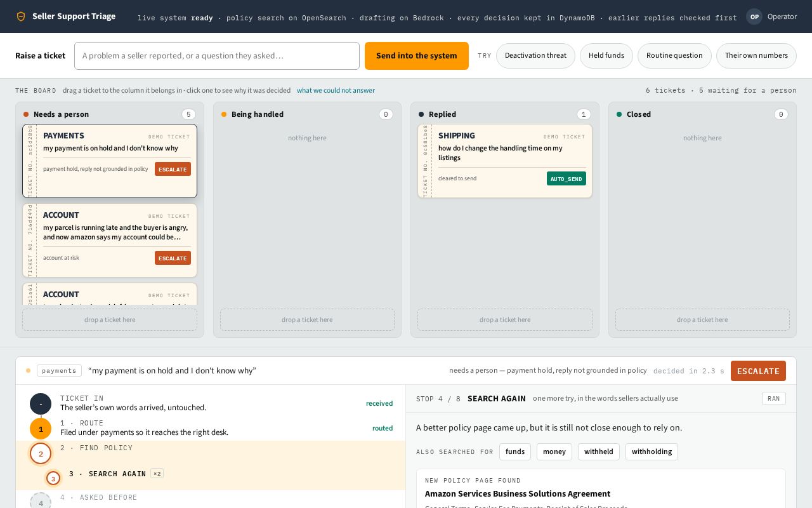Screen dimensions: 812x508
Task: Click ESCALATE badge on the late parcel ticket
Action: pyautogui.click(x=173, y=258)
